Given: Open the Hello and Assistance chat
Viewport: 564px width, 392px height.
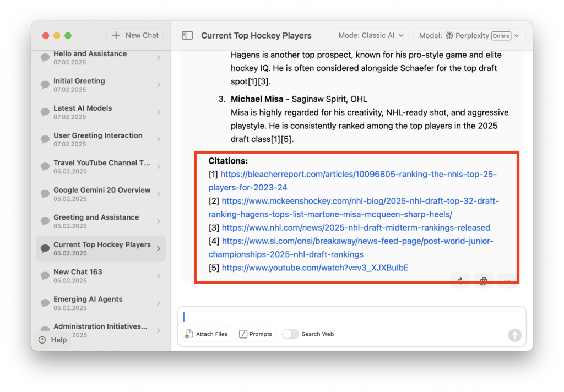Looking at the screenshot, I should pyautogui.click(x=101, y=58).
